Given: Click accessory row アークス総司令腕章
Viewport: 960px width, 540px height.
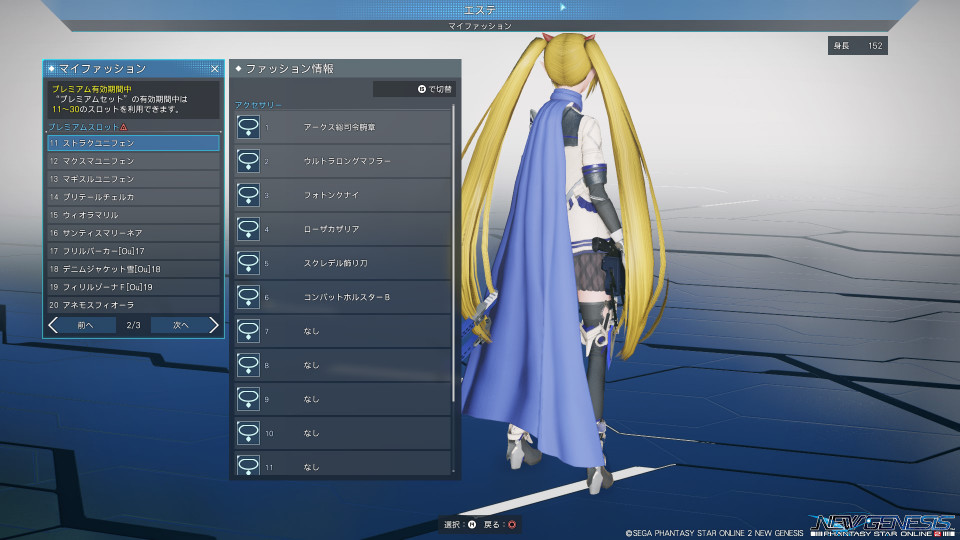Looking at the screenshot, I should coord(343,127).
